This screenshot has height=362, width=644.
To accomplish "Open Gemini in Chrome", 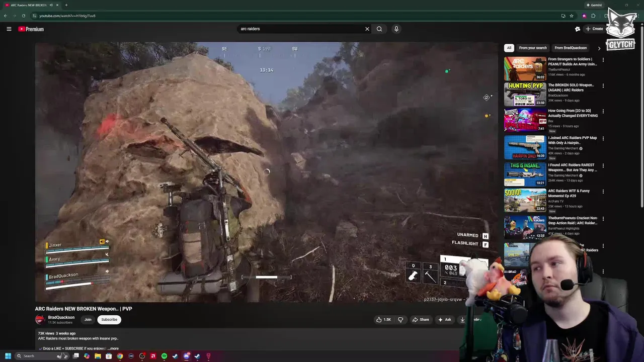I will pyautogui.click(x=594, y=5).
